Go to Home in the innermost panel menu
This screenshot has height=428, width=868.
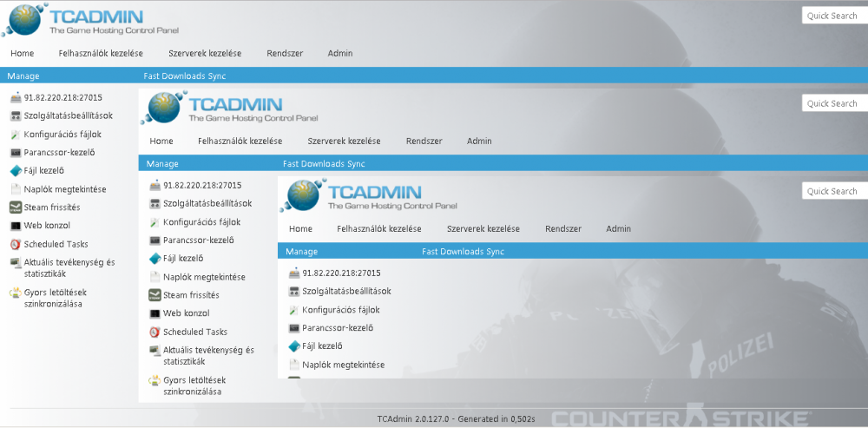[300, 229]
